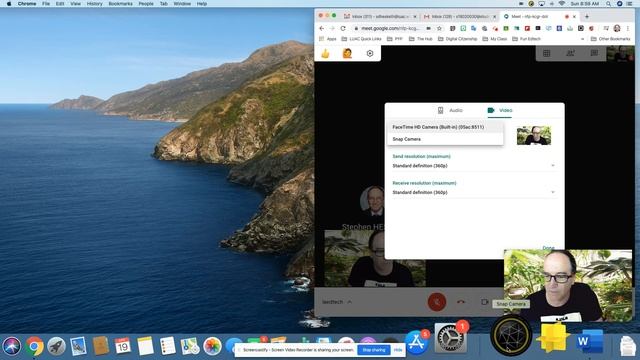Click the Chrome profile avatar

coord(617,28)
